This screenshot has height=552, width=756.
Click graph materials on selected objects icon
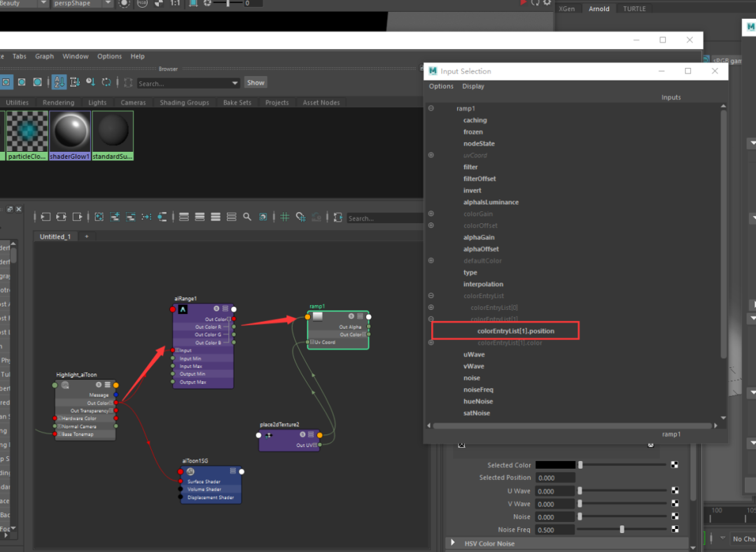162,218
